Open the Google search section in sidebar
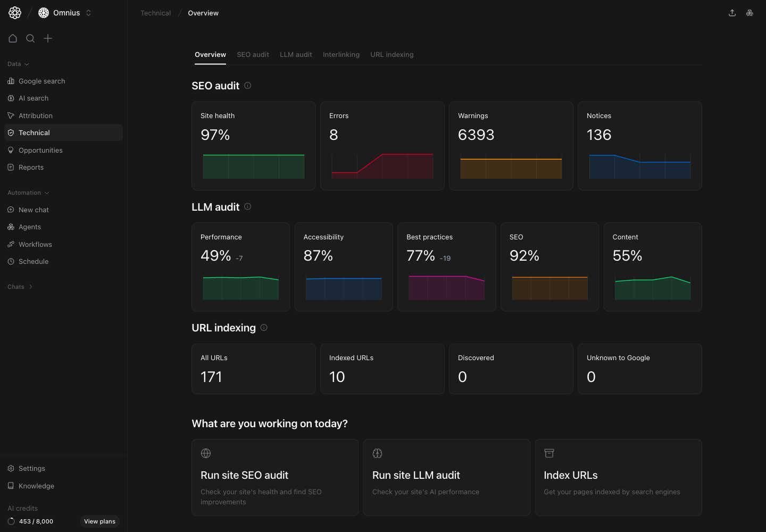Image resolution: width=766 pixels, height=532 pixels. click(x=41, y=81)
